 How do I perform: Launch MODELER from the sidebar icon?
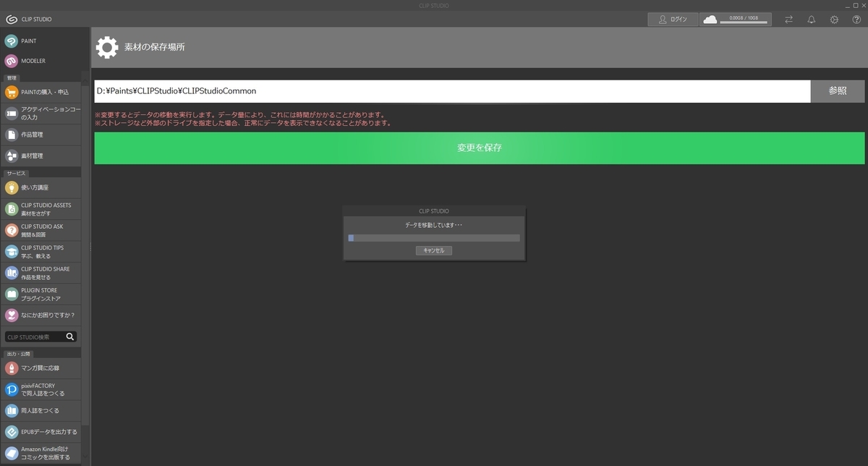point(12,61)
